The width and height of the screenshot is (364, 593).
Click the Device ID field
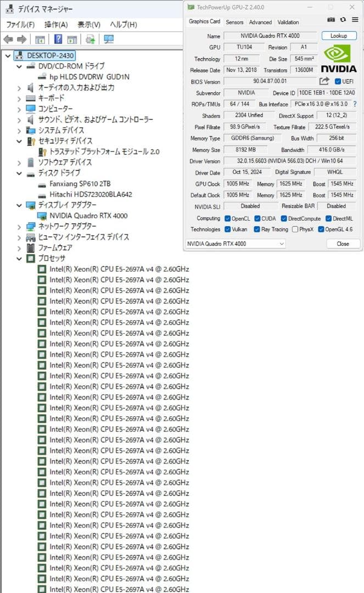click(327, 93)
